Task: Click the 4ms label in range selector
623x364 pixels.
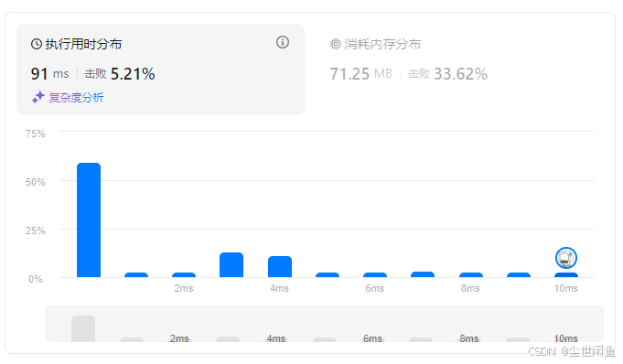Action: point(275,338)
